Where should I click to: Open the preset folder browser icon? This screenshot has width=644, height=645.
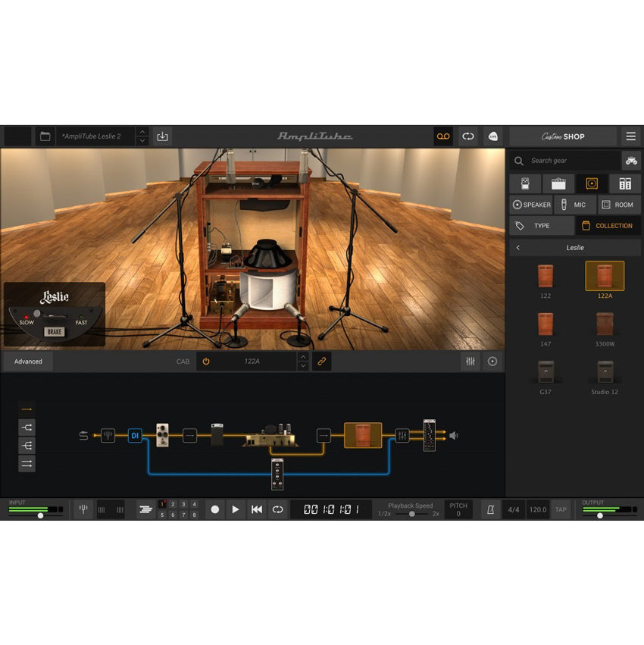[45, 136]
